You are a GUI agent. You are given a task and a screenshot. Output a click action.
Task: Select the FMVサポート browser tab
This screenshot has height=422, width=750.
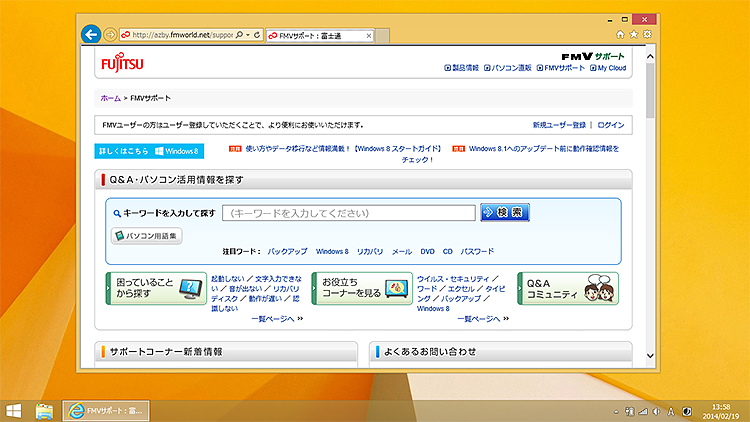pos(315,35)
